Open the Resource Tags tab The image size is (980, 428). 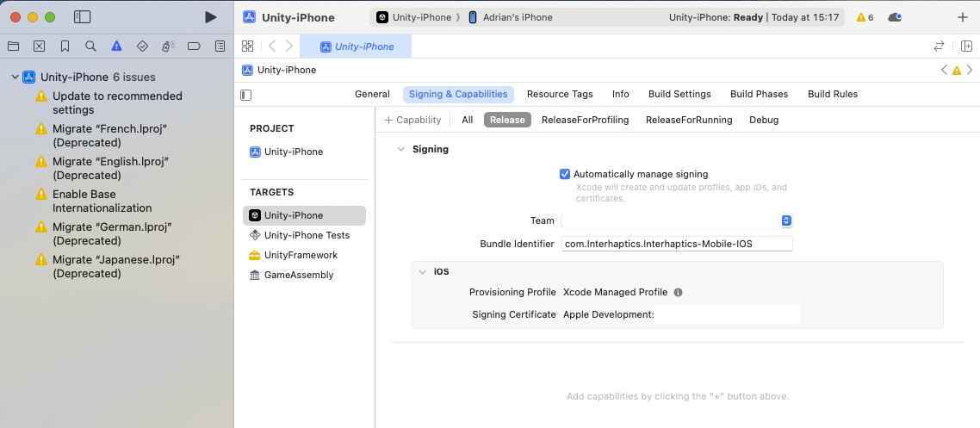[560, 95]
